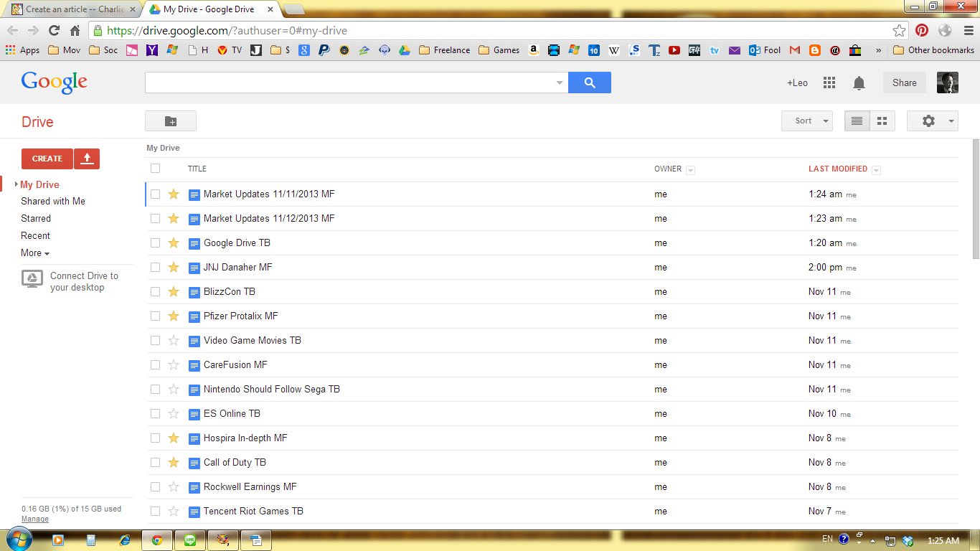Open Shared with Me in sidebar
This screenshot has width=980, height=551.
click(x=53, y=202)
